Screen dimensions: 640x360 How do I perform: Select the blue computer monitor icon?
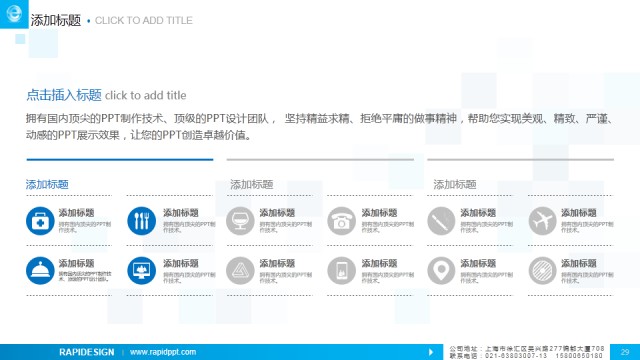pos(141,271)
